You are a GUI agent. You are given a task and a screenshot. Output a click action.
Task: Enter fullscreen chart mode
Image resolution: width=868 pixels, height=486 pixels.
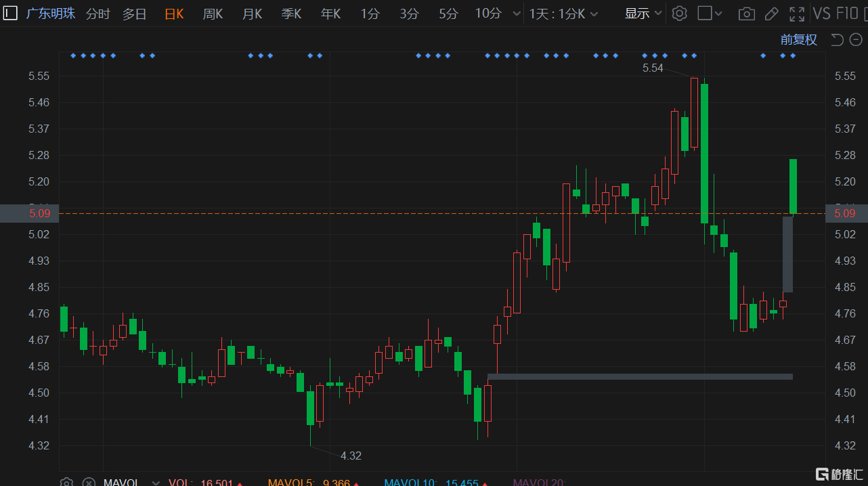798,14
